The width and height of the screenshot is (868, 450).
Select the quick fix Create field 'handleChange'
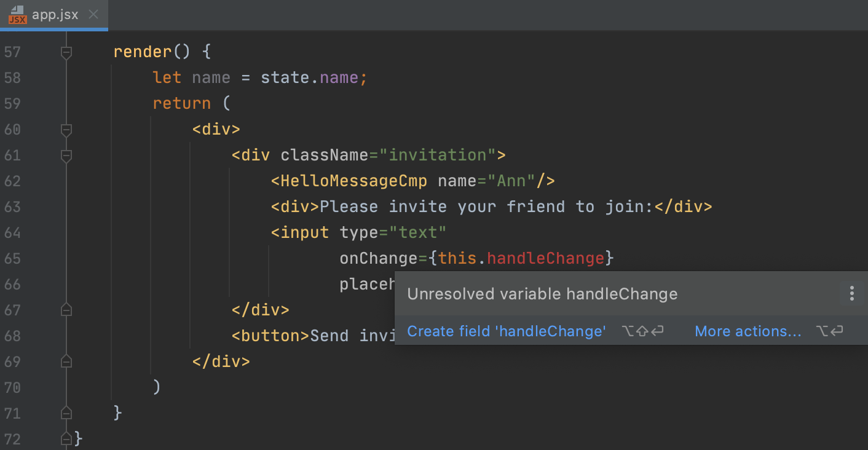pos(506,331)
